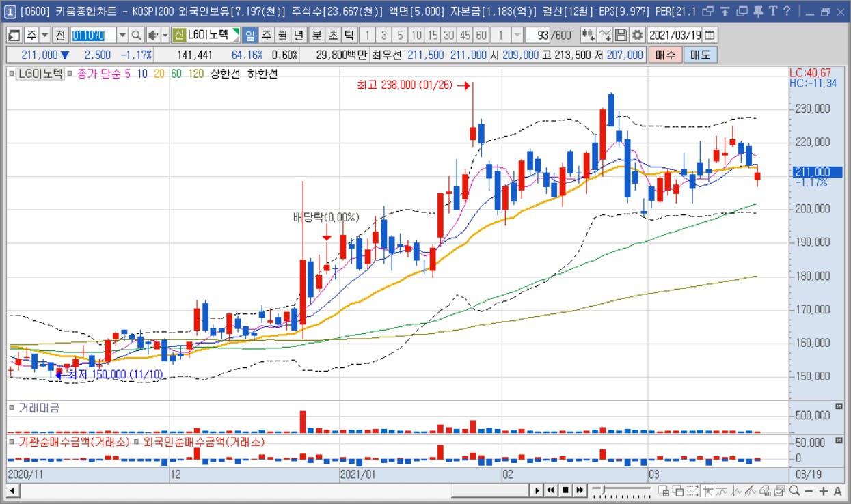
Task: Click the stop button in playback controls
Action: pos(565,490)
